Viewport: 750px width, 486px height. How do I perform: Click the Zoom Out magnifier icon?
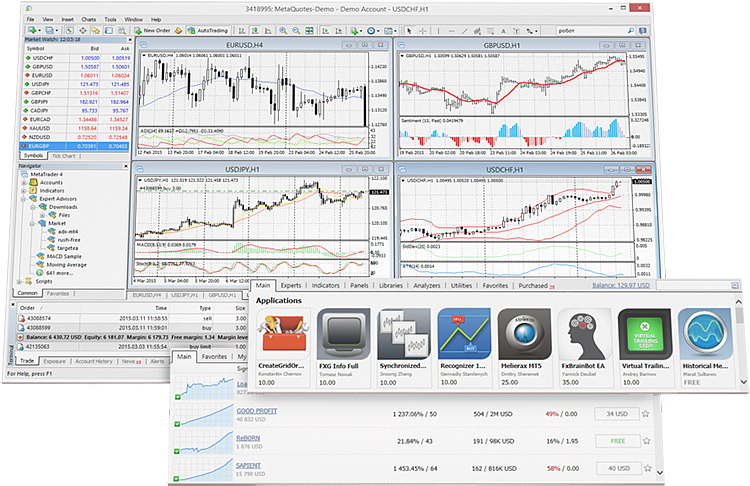[296, 31]
